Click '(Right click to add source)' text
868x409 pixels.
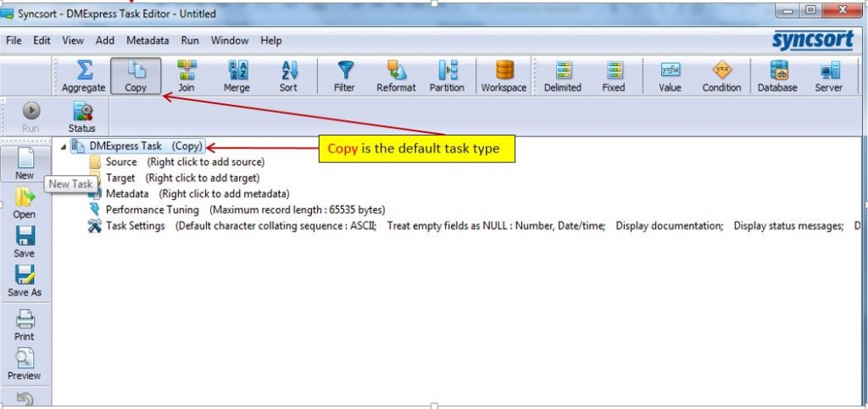pos(205,162)
